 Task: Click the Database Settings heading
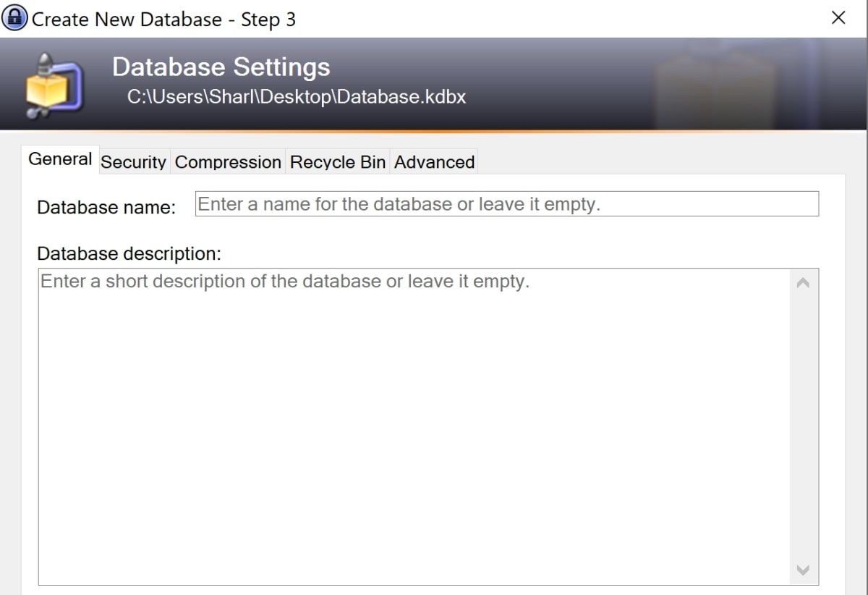pos(221,67)
